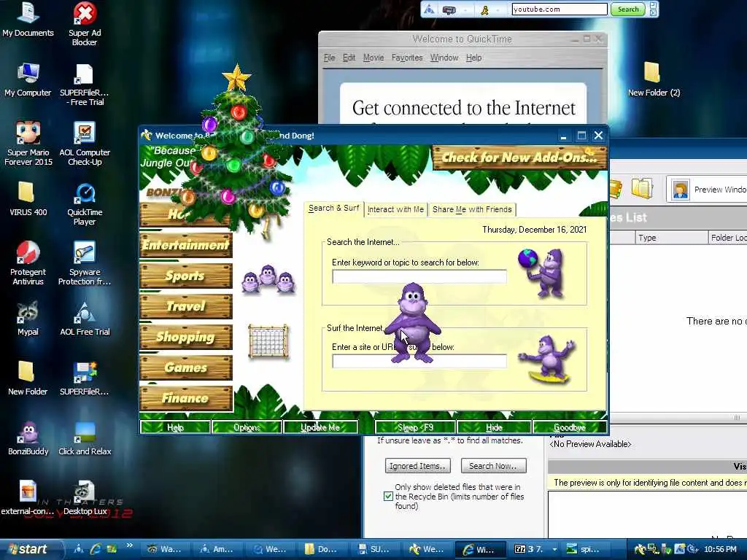The image size is (747, 560).
Task: Click Internet Explorer quick launch icon
Action: [96, 549]
